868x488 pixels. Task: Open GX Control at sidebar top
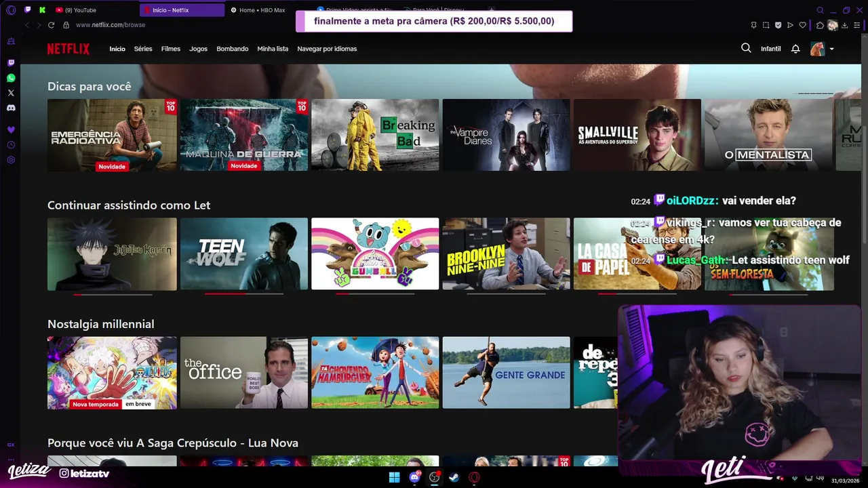[x=11, y=41]
